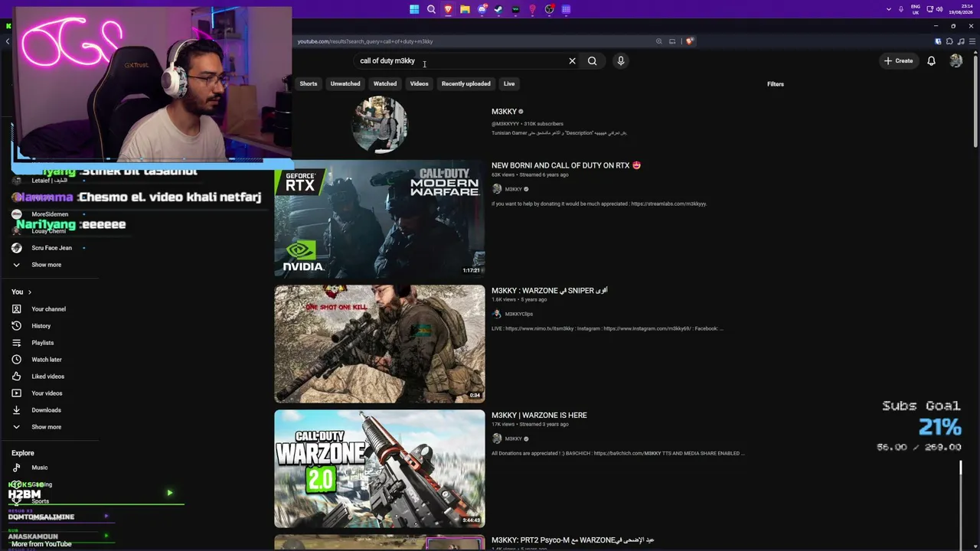Viewport: 980px width, 551px height.
Task: Open MoreSidemen subscription
Action: click(50, 214)
